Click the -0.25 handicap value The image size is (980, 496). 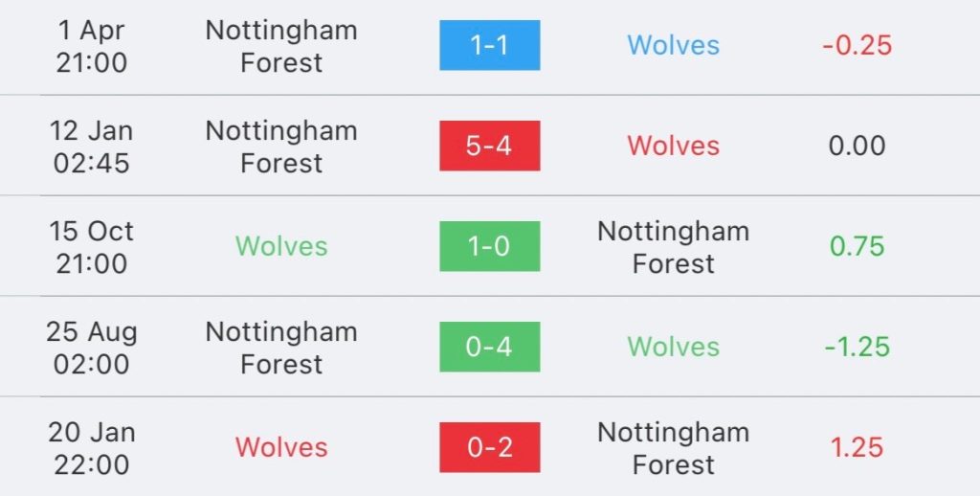[x=857, y=45]
